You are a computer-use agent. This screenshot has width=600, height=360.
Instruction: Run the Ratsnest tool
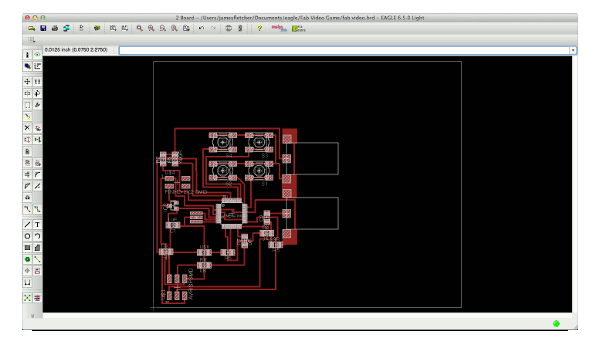tap(27, 298)
